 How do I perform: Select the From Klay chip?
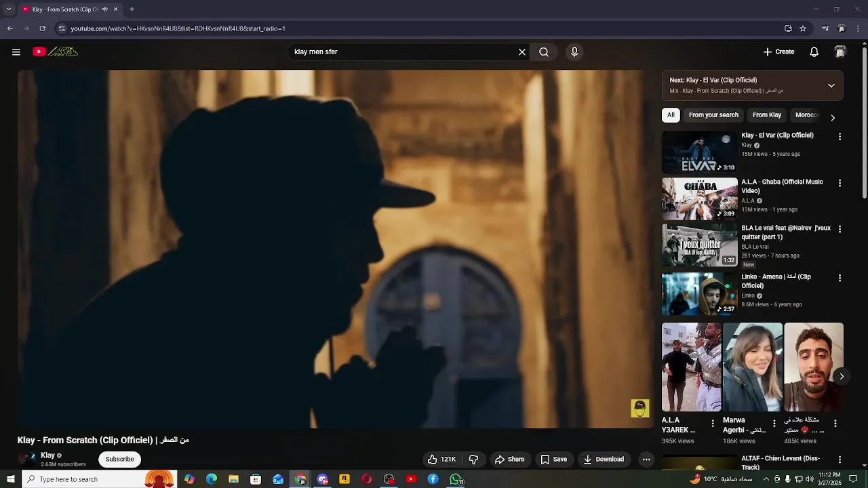tap(767, 115)
